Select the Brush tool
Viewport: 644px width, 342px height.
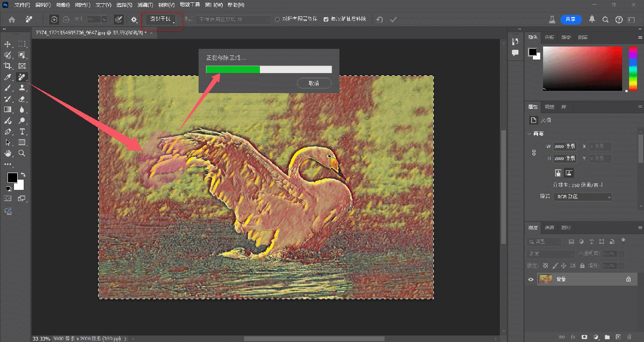(x=8, y=87)
